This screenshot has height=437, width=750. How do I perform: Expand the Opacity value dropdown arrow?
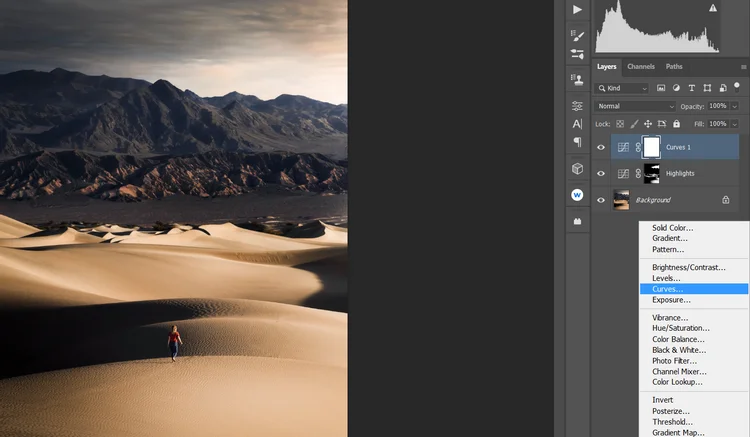734,106
